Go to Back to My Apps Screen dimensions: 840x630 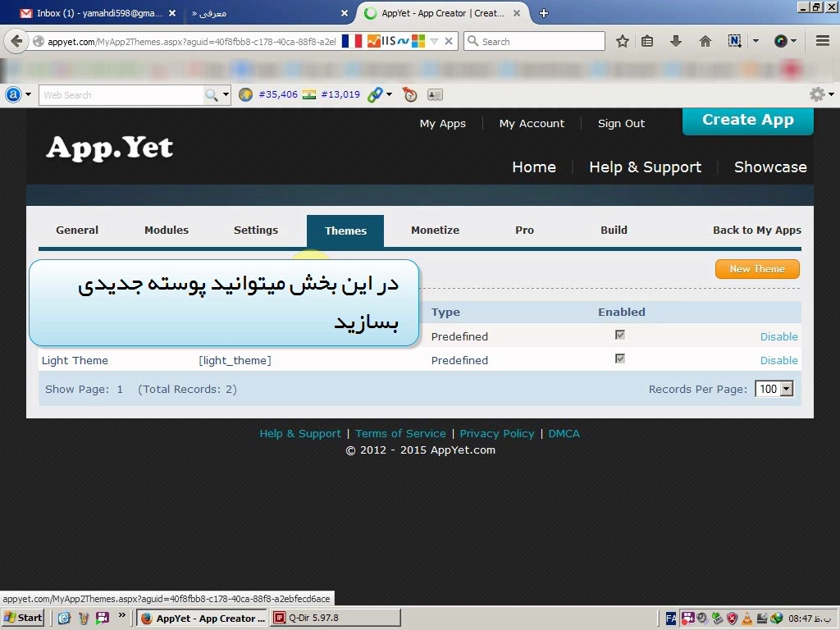[757, 230]
